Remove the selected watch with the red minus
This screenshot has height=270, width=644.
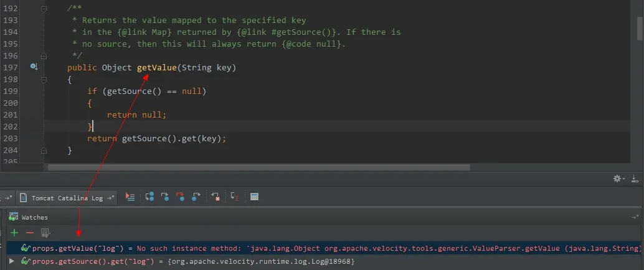[x=29, y=233]
